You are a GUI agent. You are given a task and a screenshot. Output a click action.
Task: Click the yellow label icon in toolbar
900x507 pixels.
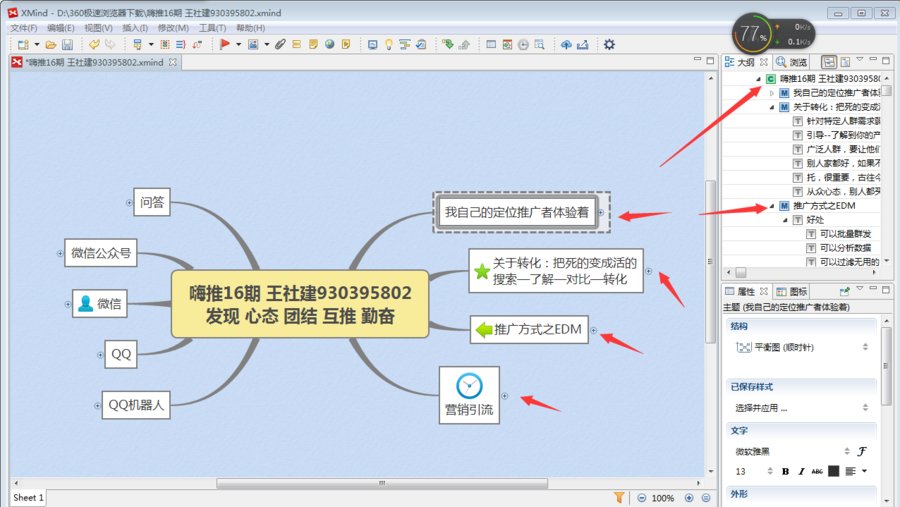point(297,44)
